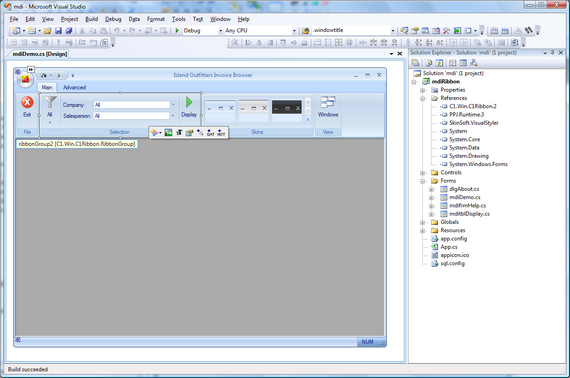This screenshot has height=378, width=570.
Task: Expand the Resources folder node
Action: (422, 230)
